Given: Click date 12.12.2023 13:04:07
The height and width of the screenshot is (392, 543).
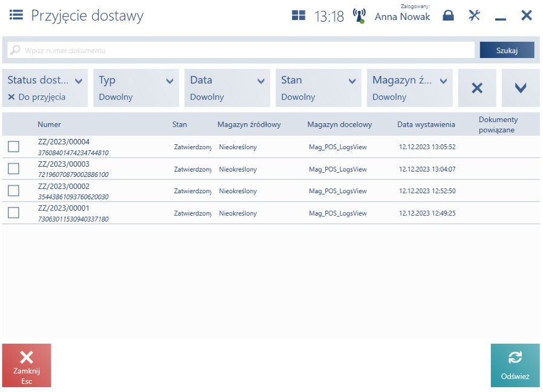Looking at the screenshot, I should tap(427, 169).
